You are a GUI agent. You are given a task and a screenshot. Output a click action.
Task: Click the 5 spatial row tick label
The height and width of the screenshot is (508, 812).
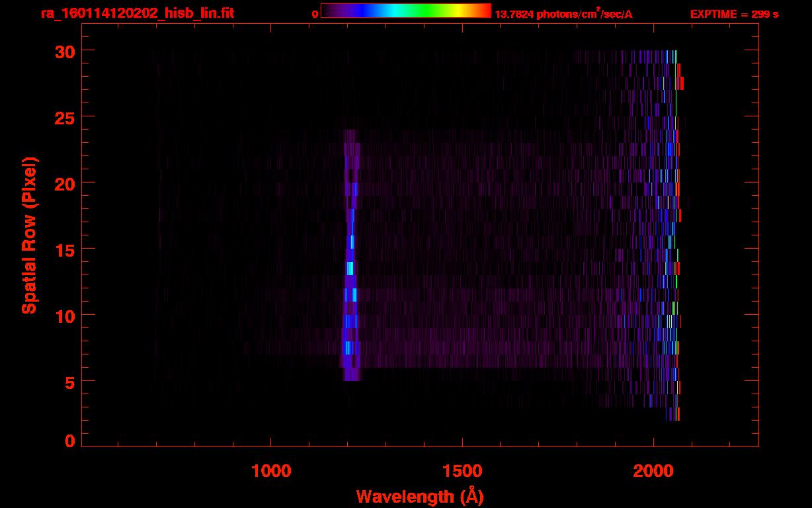70,382
